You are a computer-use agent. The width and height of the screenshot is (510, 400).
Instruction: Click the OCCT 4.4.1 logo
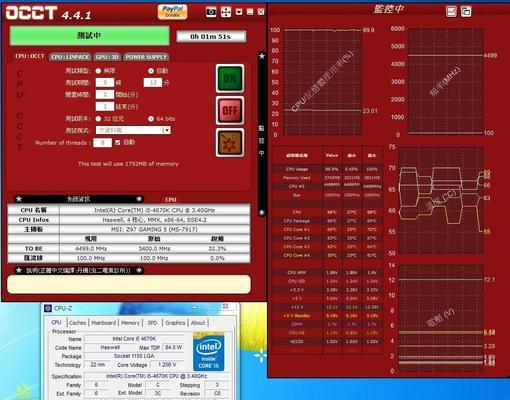click(x=48, y=13)
